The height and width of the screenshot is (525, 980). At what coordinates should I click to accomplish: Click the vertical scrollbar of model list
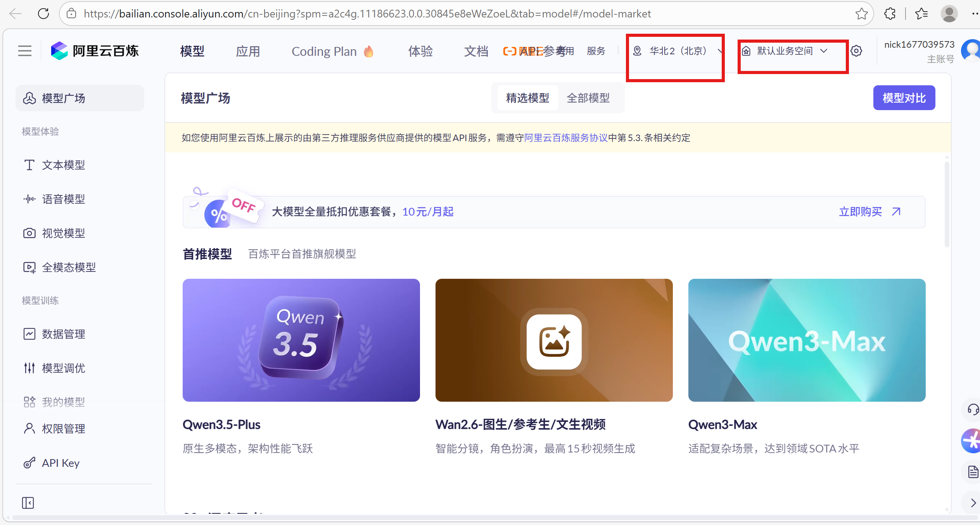[947, 204]
